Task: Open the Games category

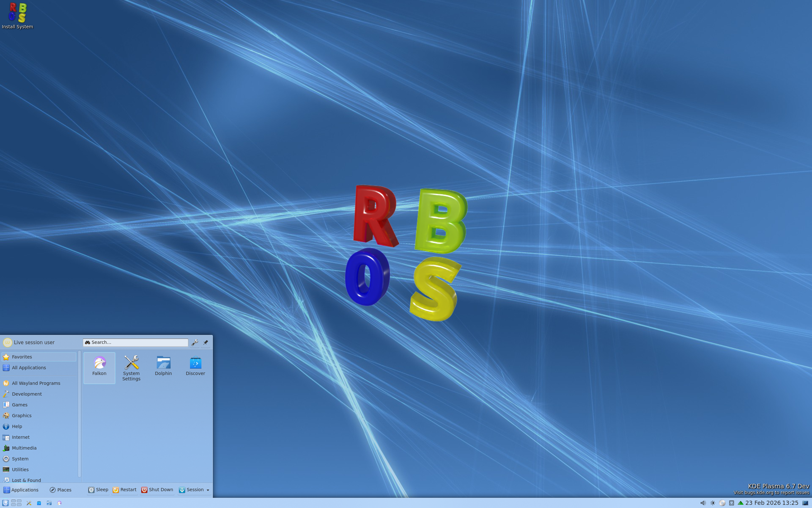Action: pos(39,405)
